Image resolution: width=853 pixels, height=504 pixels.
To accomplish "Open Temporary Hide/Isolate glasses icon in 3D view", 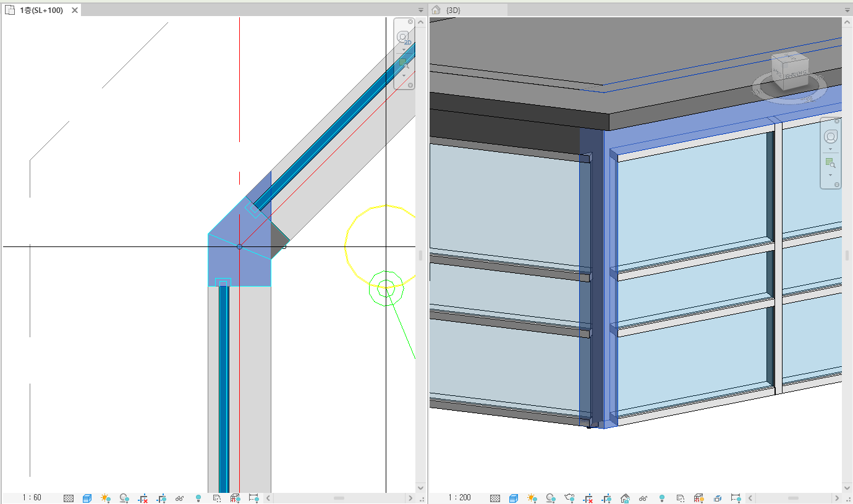I will (x=643, y=498).
